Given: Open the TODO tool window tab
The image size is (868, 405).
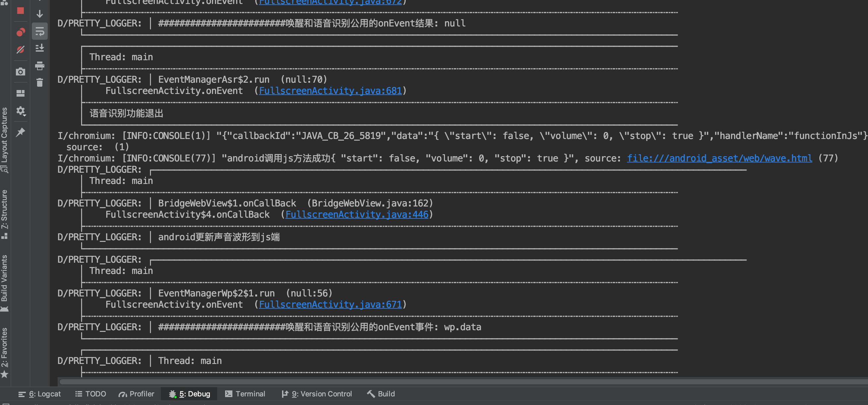Looking at the screenshot, I should 91,393.
